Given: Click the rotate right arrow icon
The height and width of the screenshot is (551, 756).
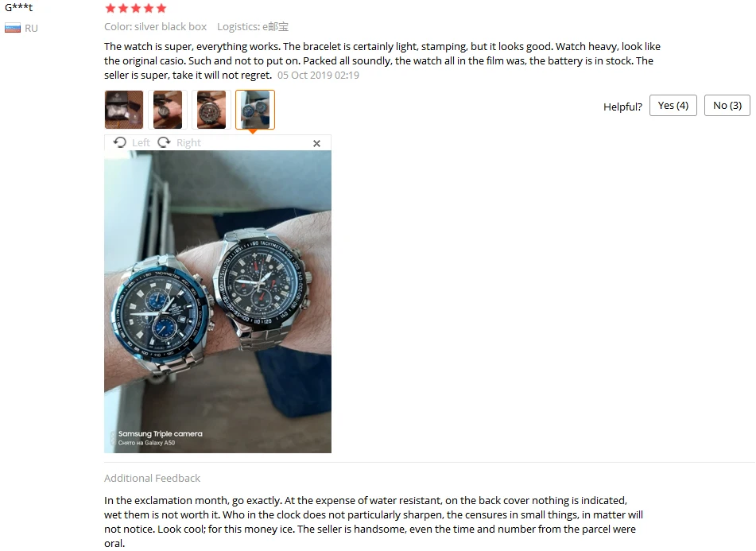Looking at the screenshot, I should pos(164,142).
